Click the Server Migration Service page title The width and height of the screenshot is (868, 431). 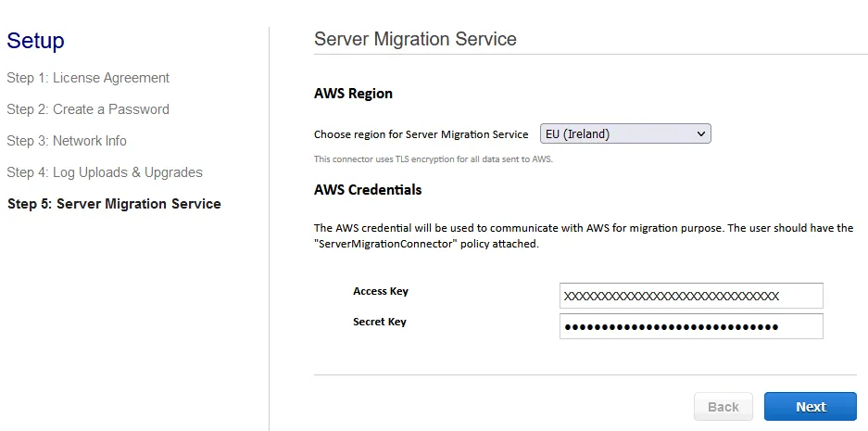tap(415, 39)
